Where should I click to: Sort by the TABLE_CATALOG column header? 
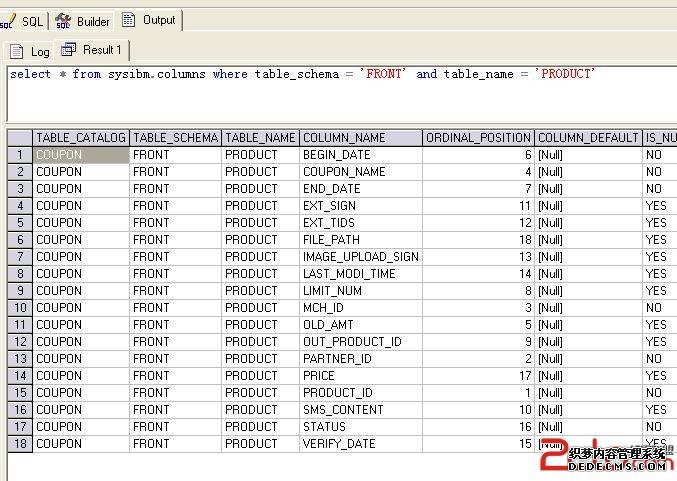point(81,138)
